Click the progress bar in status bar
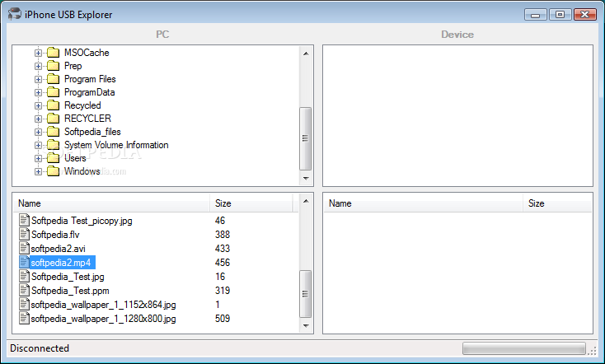The height and width of the screenshot is (364, 605). click(x=524, y=348)
